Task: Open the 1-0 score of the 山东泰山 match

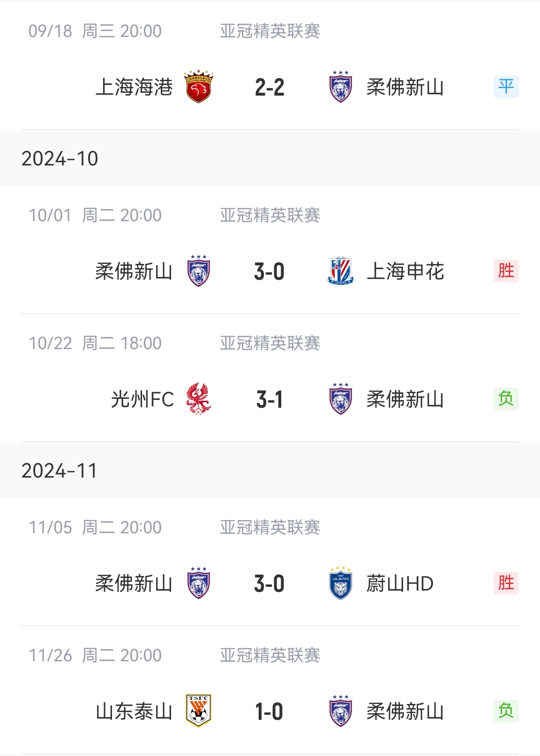Action: point(270,712)
